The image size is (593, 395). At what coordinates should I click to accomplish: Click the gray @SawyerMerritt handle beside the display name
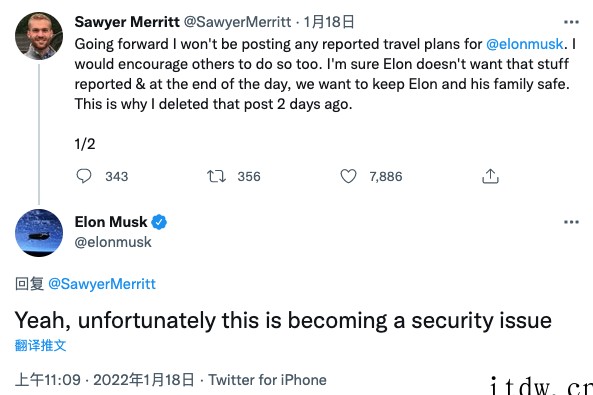(238, 22)
